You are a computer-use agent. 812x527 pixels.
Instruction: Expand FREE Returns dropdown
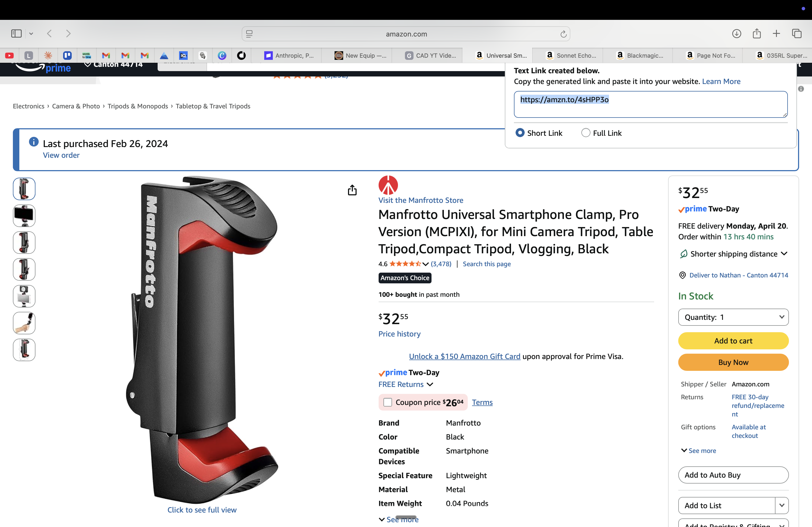click(406, 384)
